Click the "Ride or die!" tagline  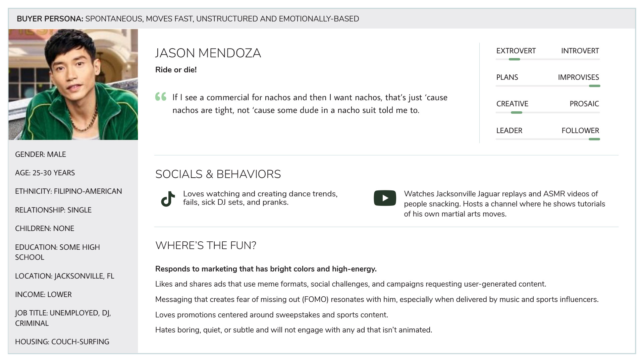point(176,70)
